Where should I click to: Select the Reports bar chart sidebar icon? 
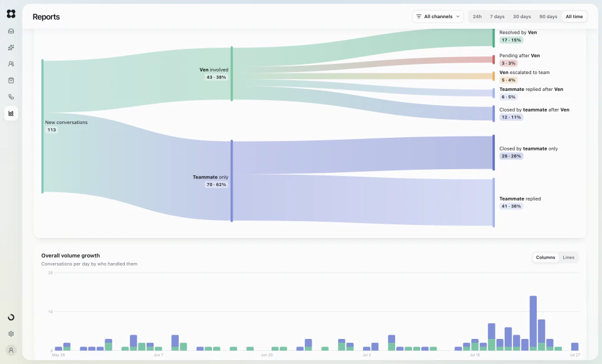pyautogui.click(x=11, y=113)
